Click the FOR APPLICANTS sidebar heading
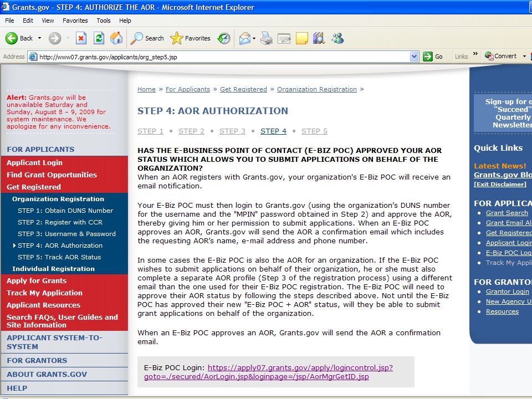The width and height of the screenshot is (532, 399). [40, 149]
